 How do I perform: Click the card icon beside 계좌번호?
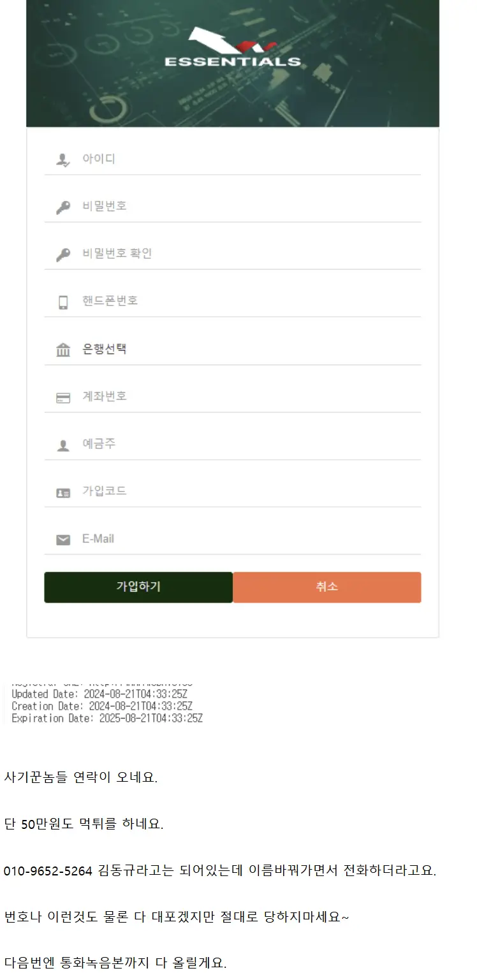pyautogui.click(x=63, y=398)
